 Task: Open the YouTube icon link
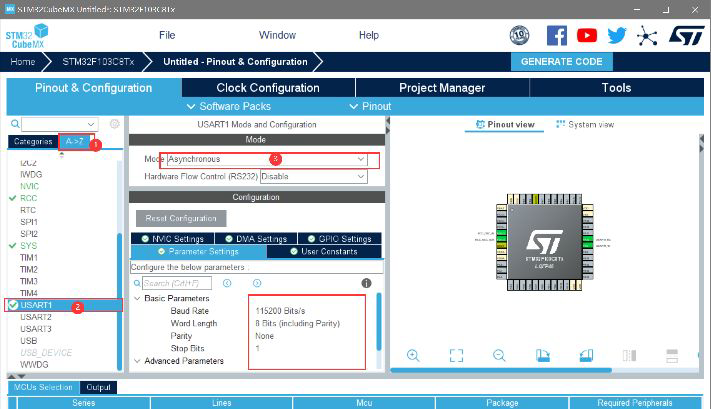587,35
